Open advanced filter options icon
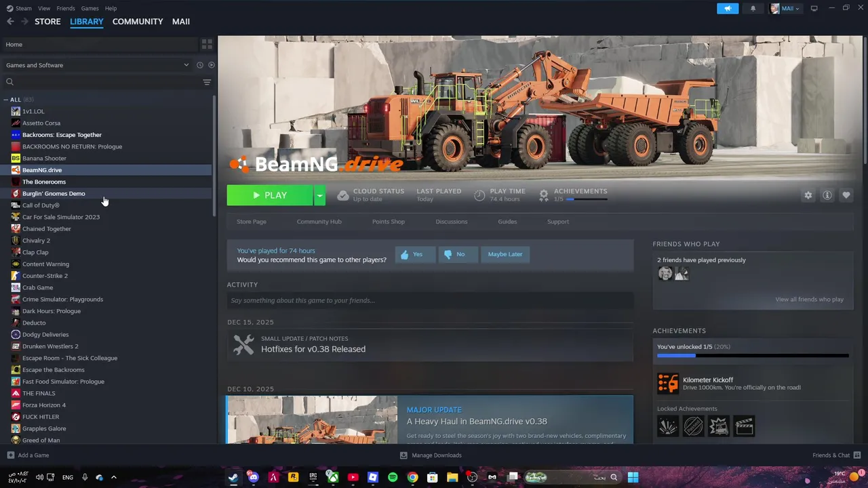The width and height of the screenshot is (868, 488). (x=207, y=82)
